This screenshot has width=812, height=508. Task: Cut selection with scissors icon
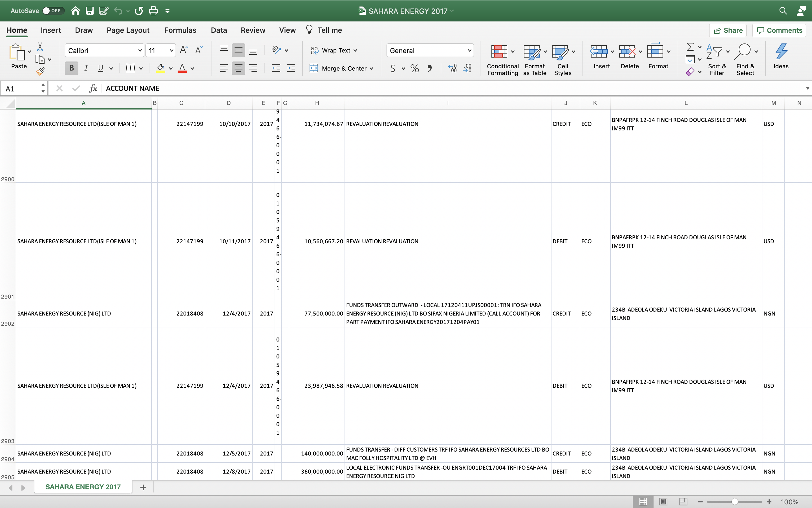click(40, 47)
